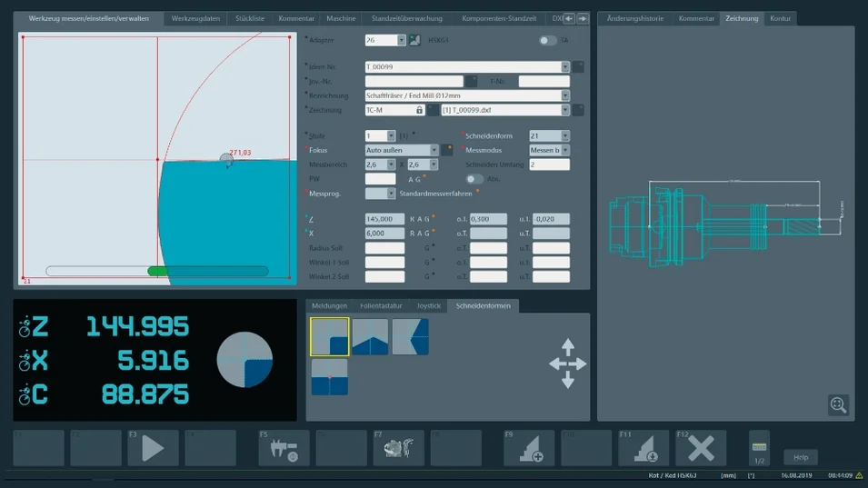
Task: Toggle the Abs. switch
Action: (474, 179)
